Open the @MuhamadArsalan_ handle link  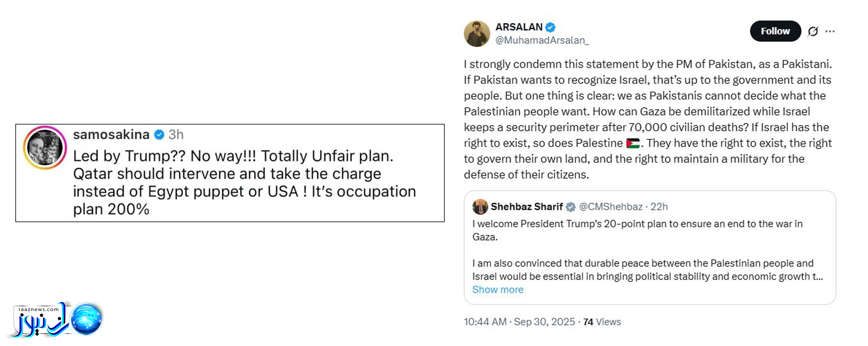click(x=542, y=40)
